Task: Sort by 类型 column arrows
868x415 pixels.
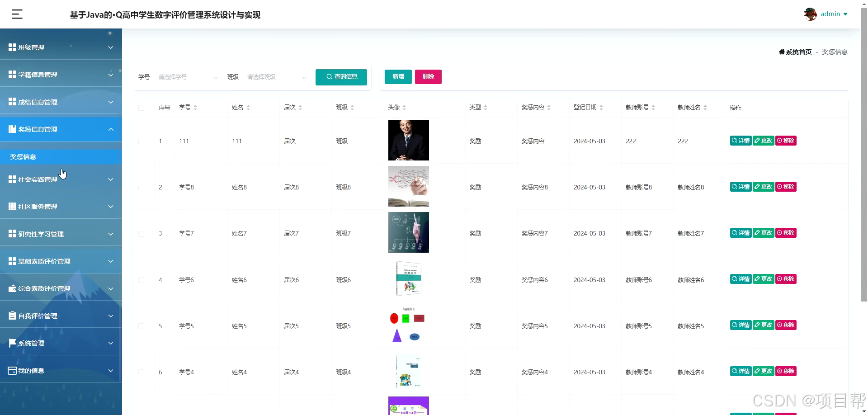Action: pos(486,108)
